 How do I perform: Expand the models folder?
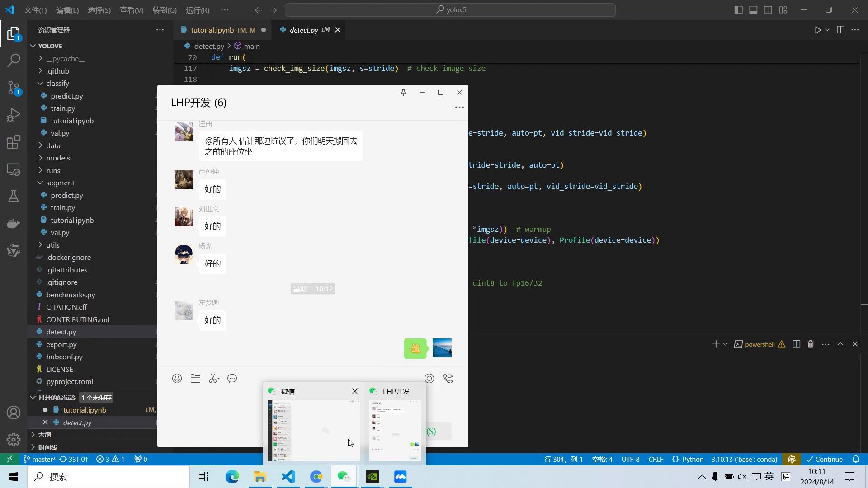40,158
